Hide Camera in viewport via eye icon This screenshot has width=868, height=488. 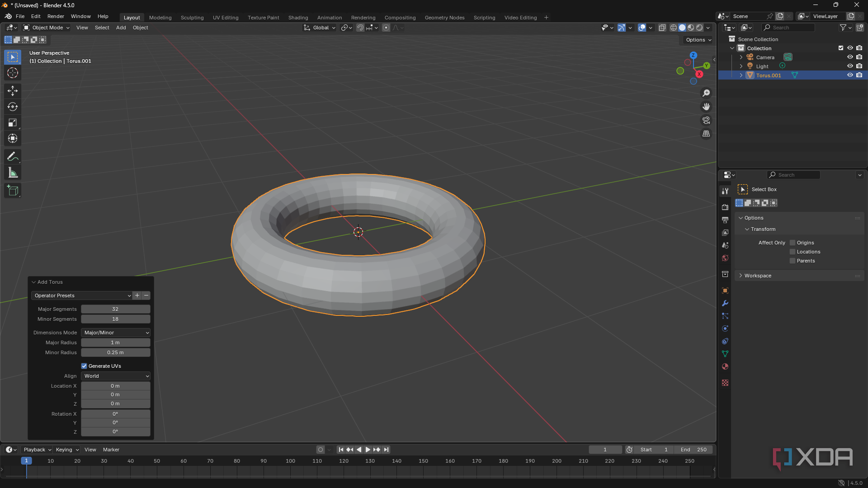[x=850, y=57]
